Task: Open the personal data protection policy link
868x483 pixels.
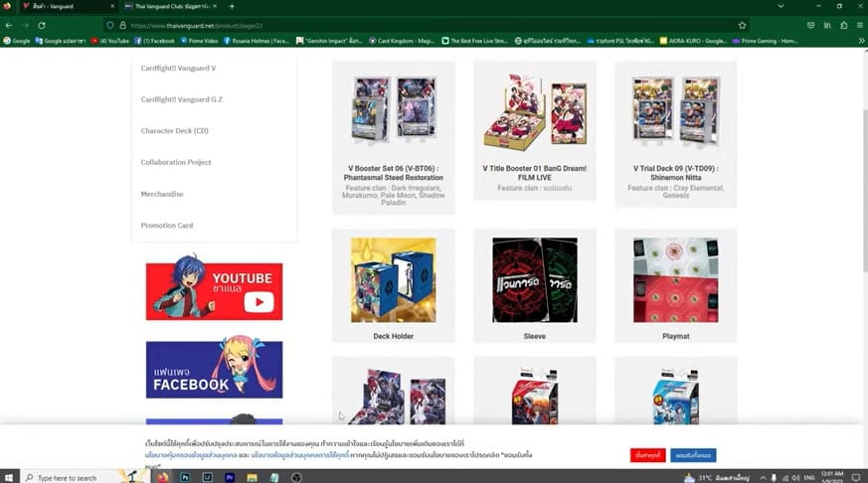Action: (191, 455)
